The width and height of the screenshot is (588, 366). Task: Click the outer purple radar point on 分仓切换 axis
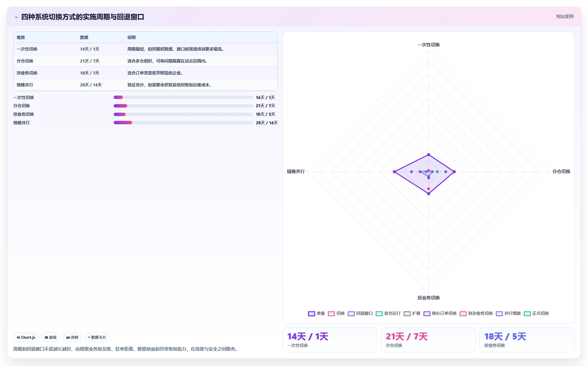pos(454,172)
